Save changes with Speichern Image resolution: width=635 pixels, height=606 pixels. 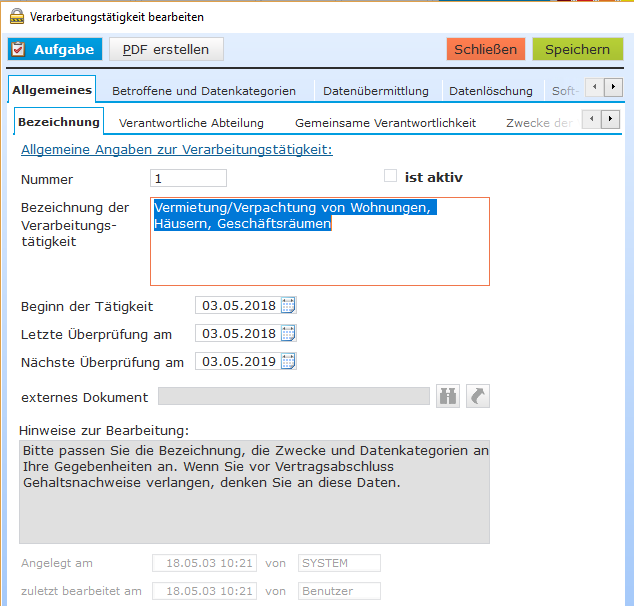pos(577,49)
